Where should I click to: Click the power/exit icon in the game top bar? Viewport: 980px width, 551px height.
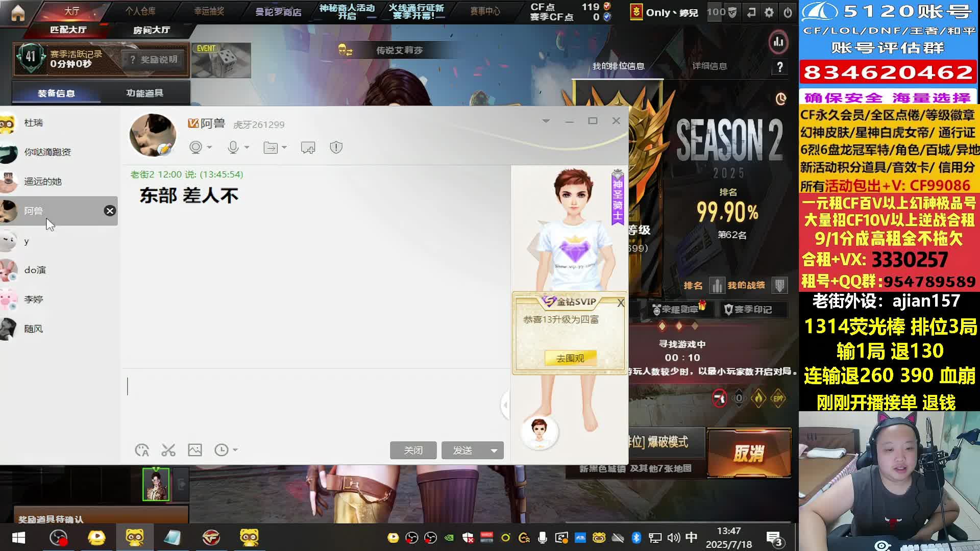(x=788, y=12)
